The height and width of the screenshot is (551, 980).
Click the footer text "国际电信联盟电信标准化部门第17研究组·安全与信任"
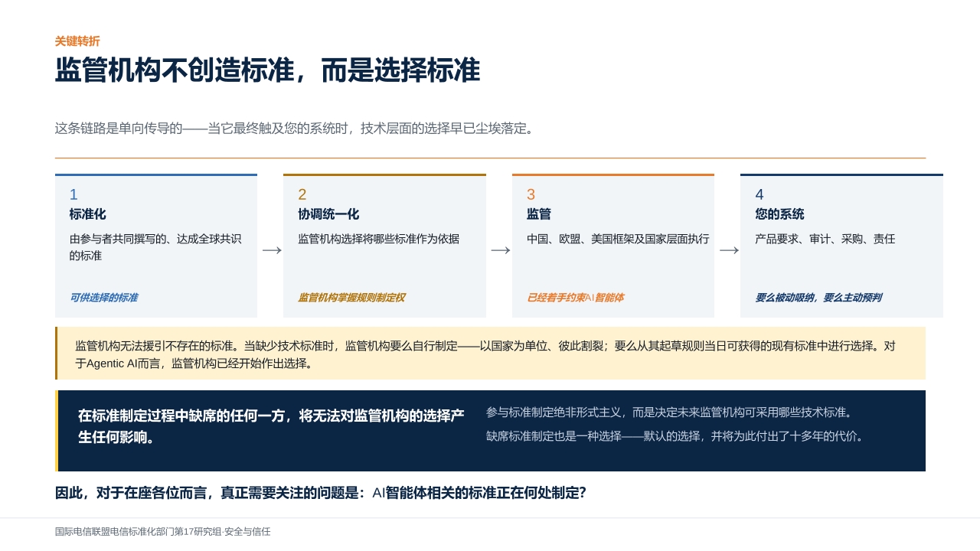163,532
